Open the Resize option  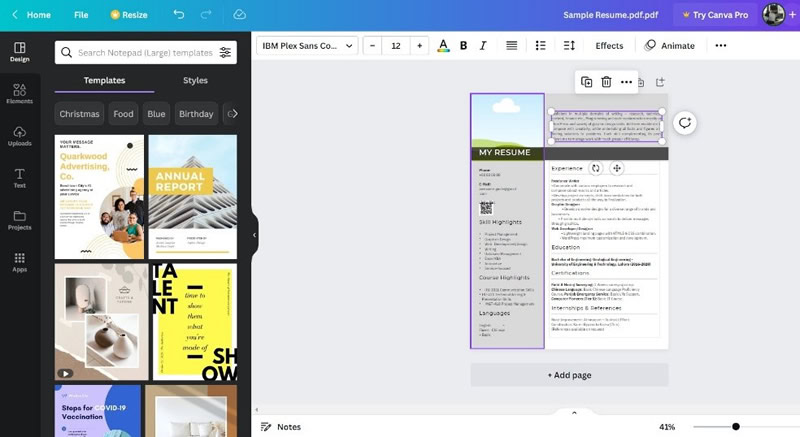click(129, 15)
